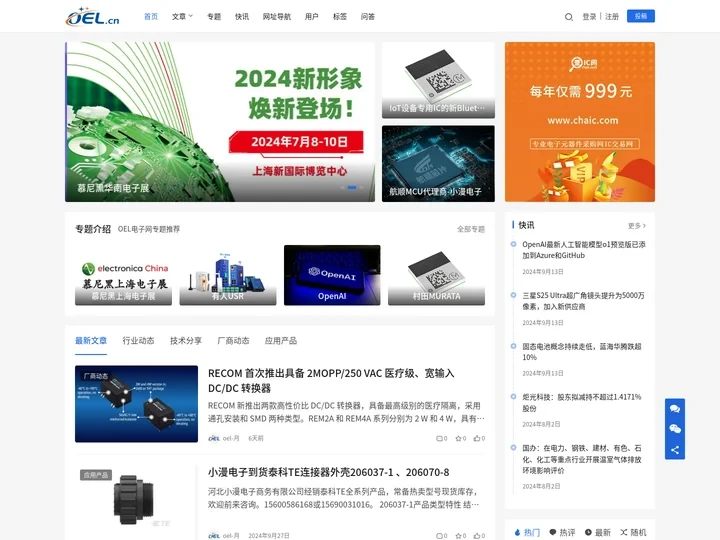Screen dimensions: 720x540
Task: Click comment icon on RECOM article
Action: coord(441,439)
